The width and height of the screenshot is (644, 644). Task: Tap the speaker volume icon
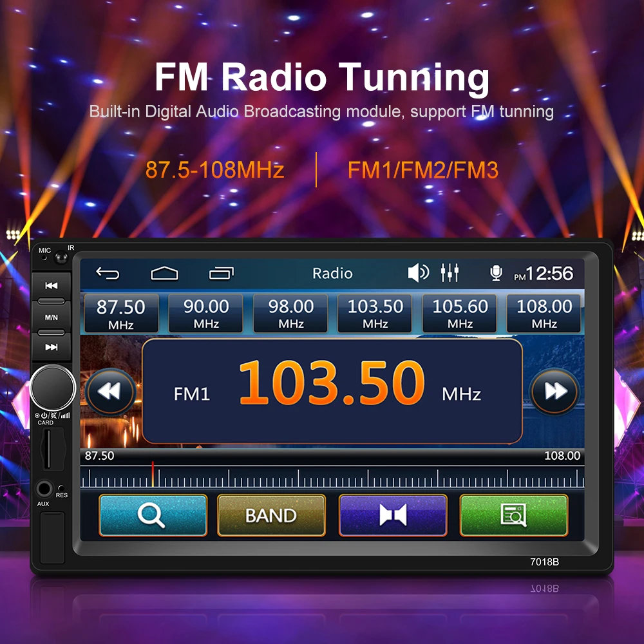[x=418, y=272]
